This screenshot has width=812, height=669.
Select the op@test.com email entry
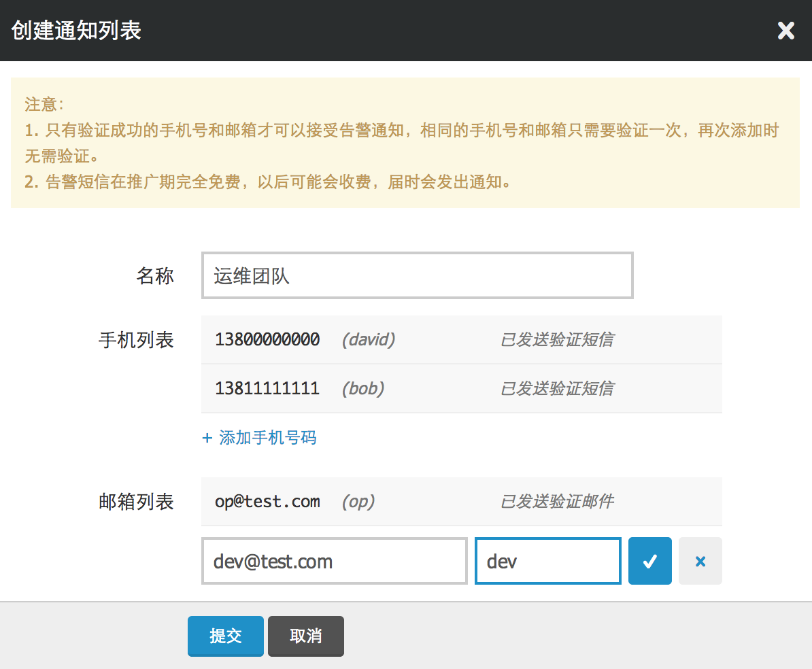tap(267, 502)
